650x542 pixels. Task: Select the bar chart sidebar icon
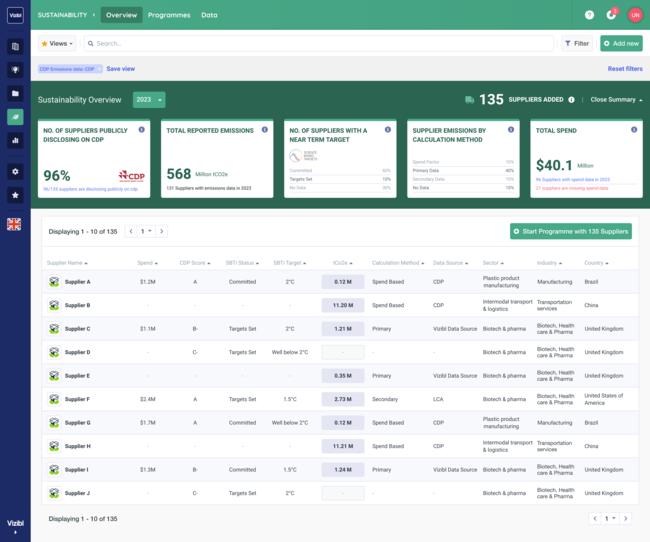(x=15, y=140)
